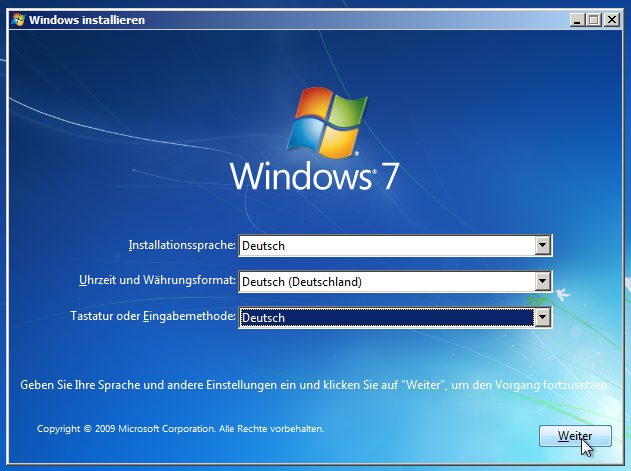Click the Installationssprache label
Viewport: 631px width, 471px height.
pyautogui.click(x=182, y=245)
